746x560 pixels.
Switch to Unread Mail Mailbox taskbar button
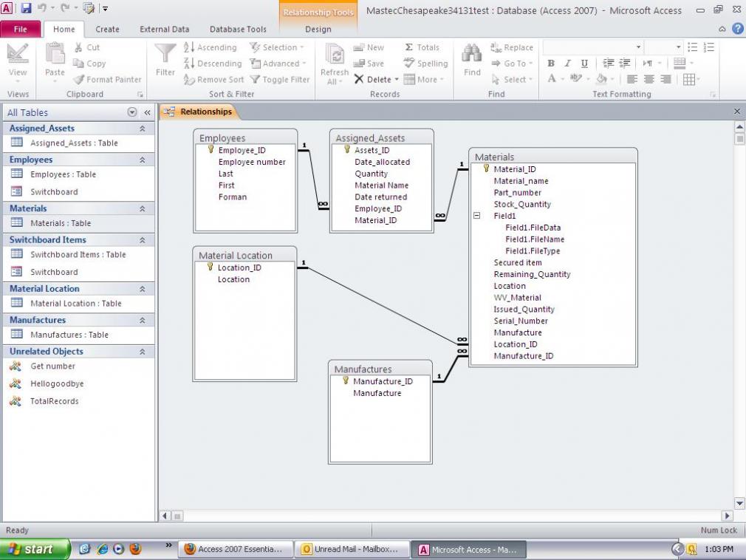(351, 549)
